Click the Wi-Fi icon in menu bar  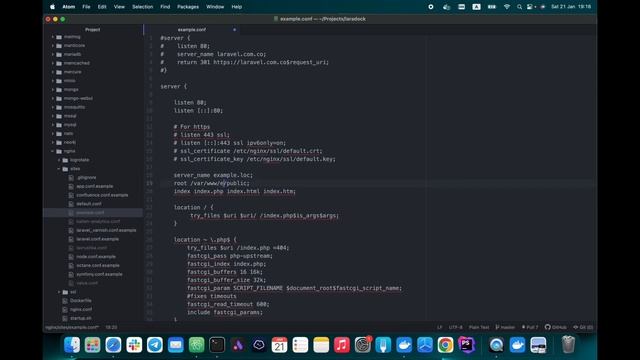point(507,7)
